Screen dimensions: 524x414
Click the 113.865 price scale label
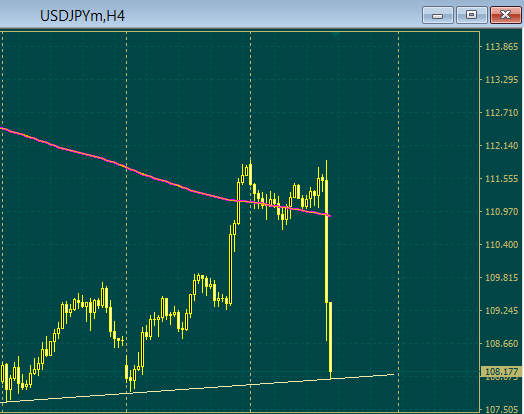pyautogui.click(x=501, y=47)
